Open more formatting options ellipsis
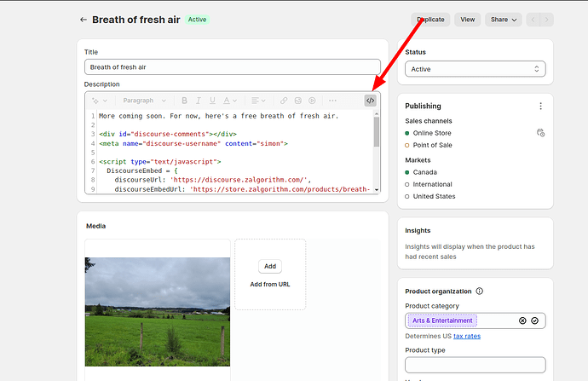588x381 pixels. [332, 101]
